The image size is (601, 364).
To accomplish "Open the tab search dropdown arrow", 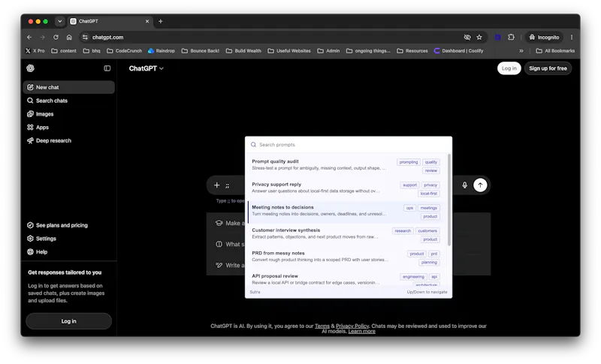I will (x=60, y=22).
